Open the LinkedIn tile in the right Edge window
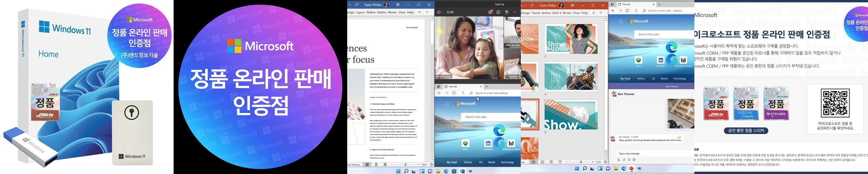The height and width of the screenshot is (174, 868). (661, 60)
